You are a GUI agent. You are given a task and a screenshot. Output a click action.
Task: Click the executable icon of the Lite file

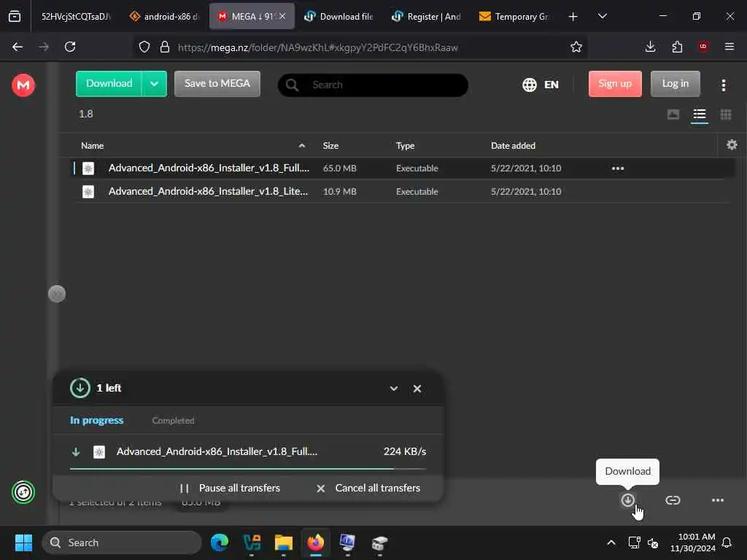[88, 192]
